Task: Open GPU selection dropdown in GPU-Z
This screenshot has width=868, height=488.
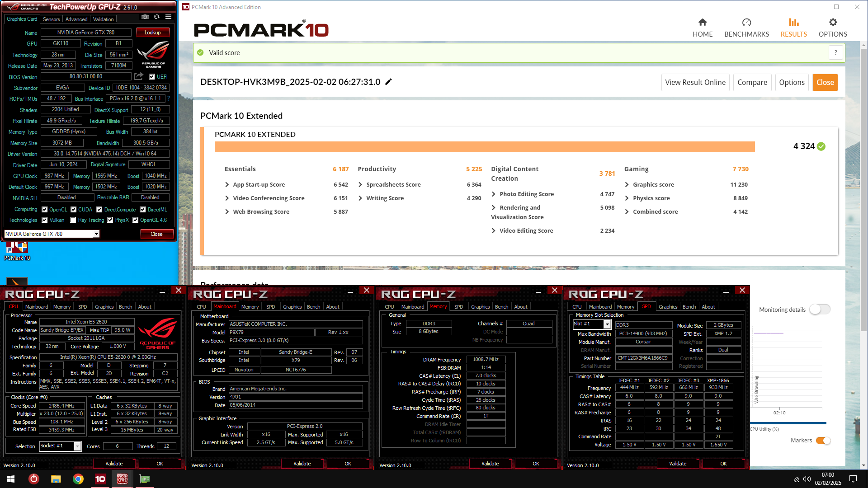Action: (x=96, y=234)
